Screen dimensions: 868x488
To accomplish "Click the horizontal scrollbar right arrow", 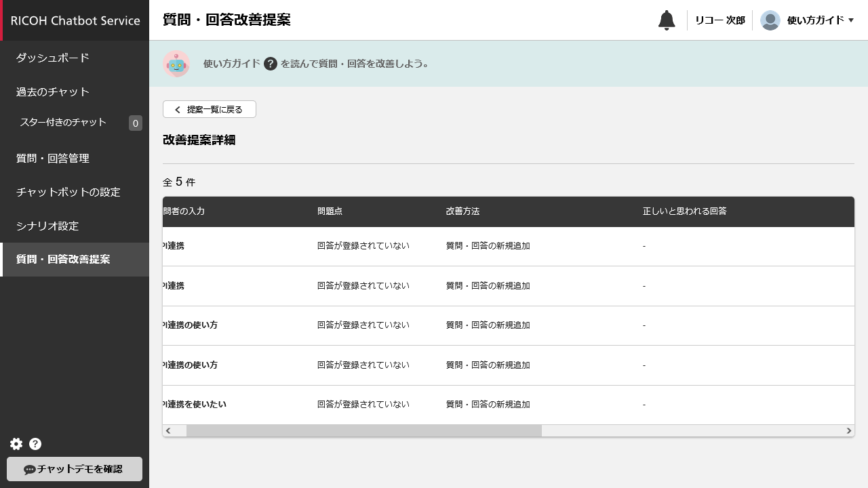I will (x=848, y=431).
